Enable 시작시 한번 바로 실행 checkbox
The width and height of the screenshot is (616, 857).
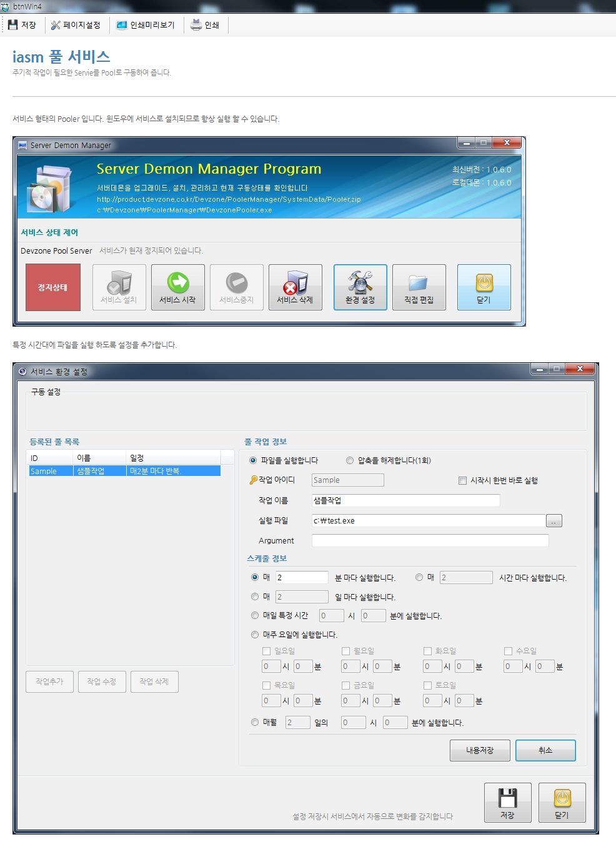point(462,480)
